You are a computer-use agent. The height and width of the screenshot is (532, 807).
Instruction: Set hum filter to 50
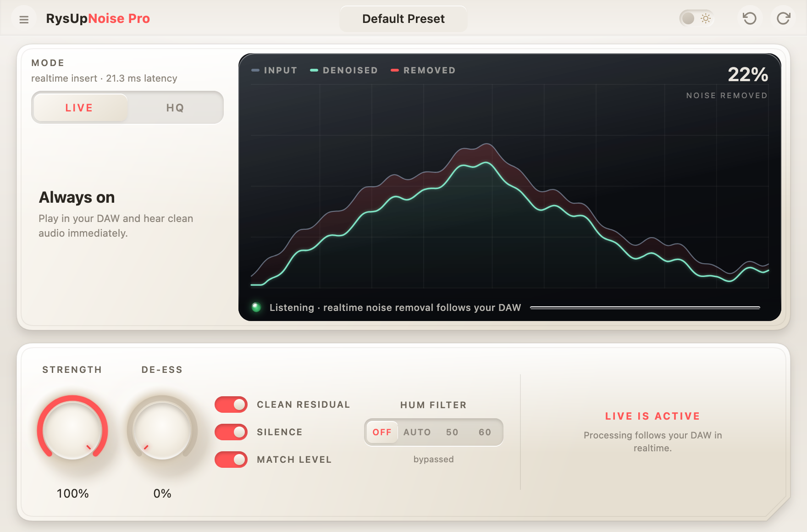452,432
